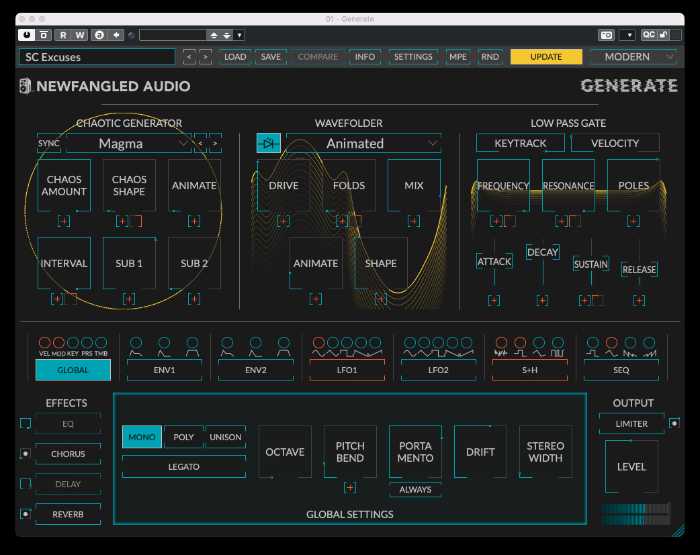Click the SC Excuses preset name field
The width and height of the screenshot is (700, 555).
point(97,57)
